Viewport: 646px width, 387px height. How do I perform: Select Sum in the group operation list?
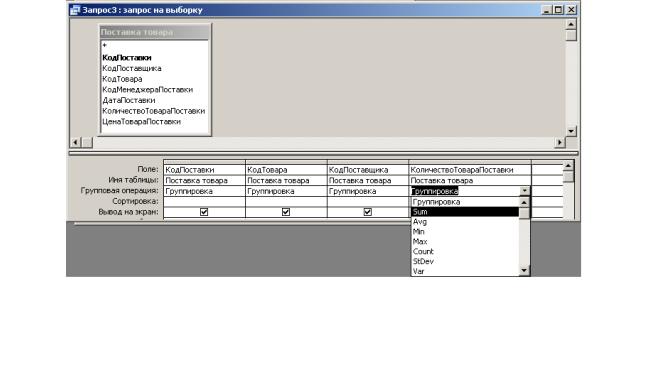click(x=465, y=212)
